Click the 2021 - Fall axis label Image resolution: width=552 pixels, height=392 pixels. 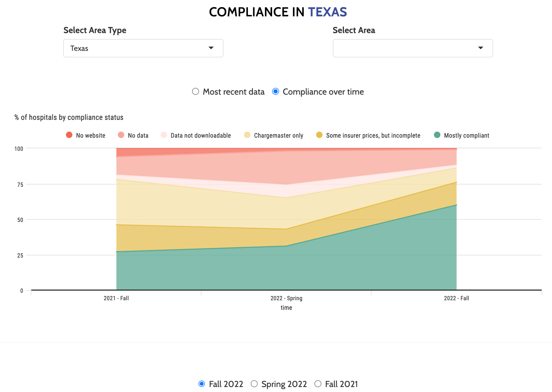(x=116, y=298)
